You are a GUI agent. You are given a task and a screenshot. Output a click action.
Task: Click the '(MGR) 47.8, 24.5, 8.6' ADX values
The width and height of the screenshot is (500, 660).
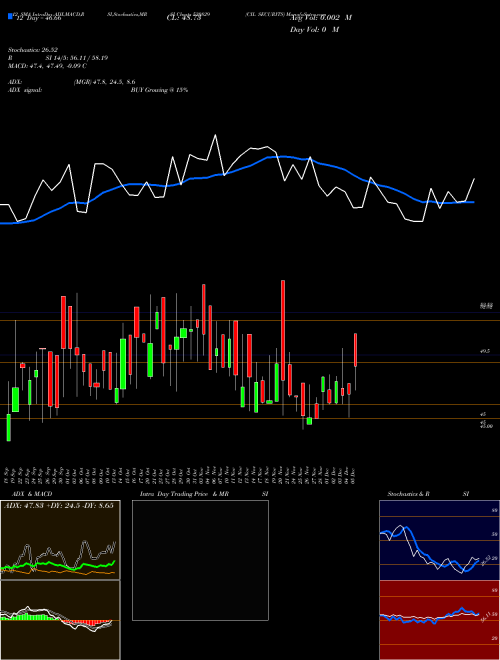tap(104, 82)
